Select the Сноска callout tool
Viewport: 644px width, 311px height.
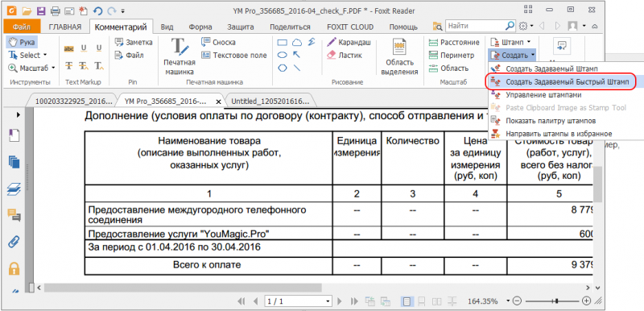tap(218, 43)
